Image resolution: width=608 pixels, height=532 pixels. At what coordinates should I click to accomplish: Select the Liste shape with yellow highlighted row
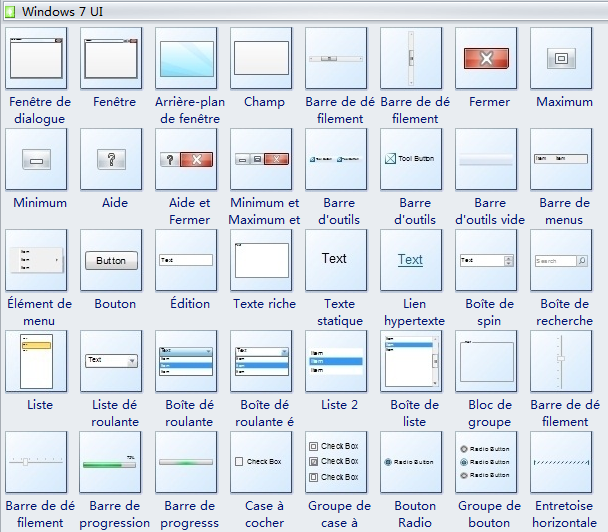coord(36,361)
